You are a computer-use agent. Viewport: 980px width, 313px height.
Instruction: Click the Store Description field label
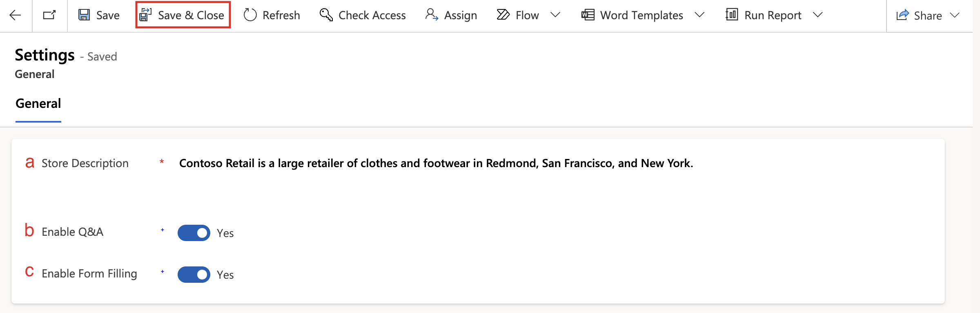[85, 163]
